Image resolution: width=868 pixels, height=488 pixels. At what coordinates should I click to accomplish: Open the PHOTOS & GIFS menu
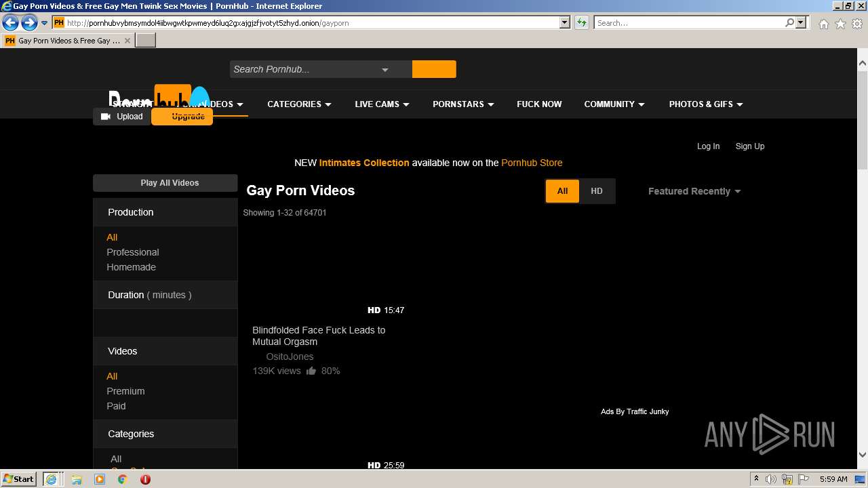click(706, 104)
